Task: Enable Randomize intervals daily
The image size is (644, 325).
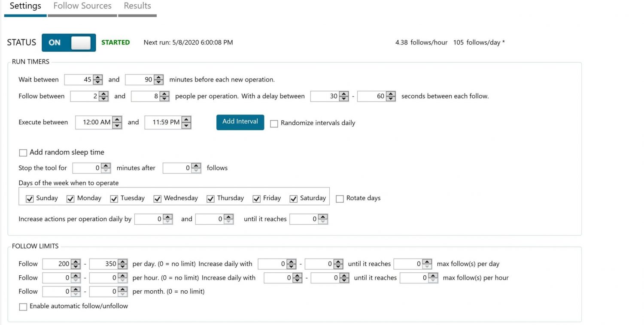Action: pos(274,123)
